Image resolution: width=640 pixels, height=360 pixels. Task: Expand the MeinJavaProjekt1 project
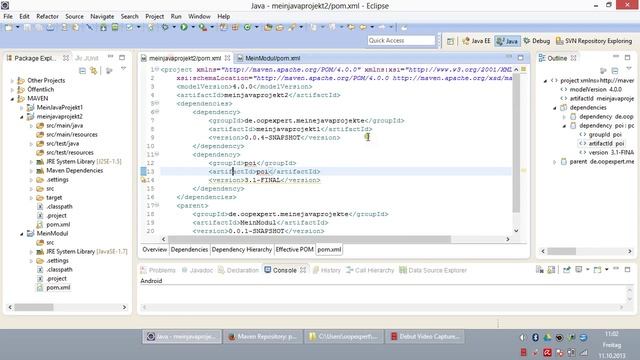22,108
